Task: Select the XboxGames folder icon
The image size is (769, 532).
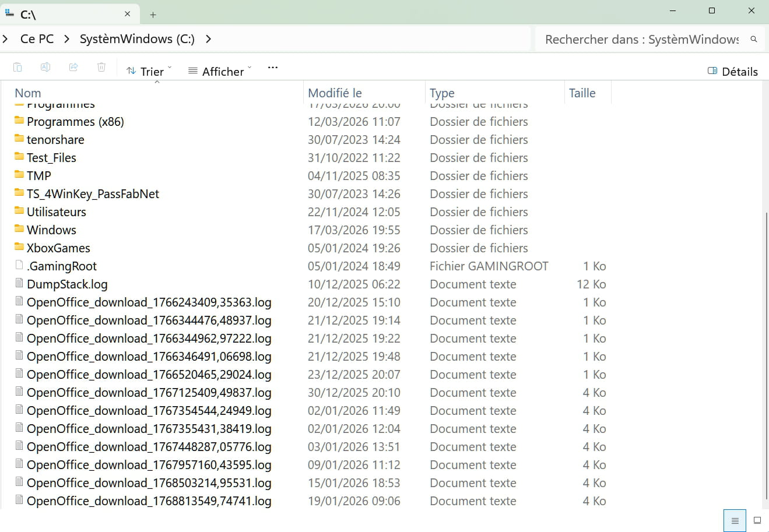Action: pyautogui.click(x=19, y=247)
